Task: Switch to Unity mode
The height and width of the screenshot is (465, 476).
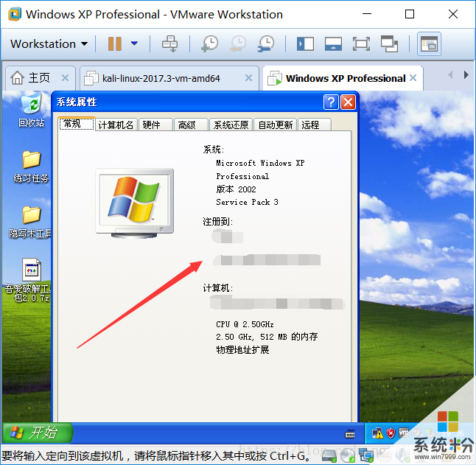Action: pyautogui.click(x=389, y=44)
